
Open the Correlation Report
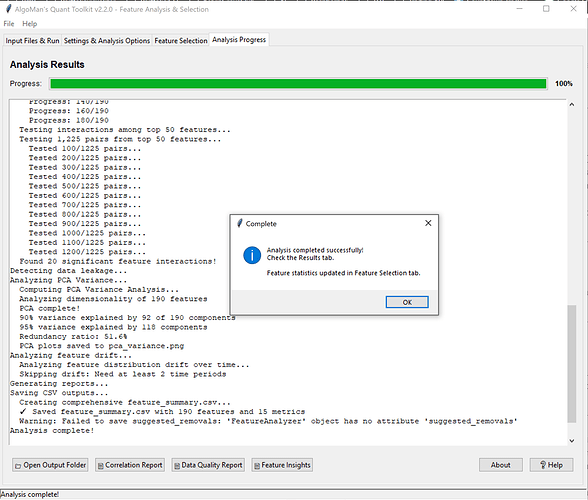click(130, 465)
